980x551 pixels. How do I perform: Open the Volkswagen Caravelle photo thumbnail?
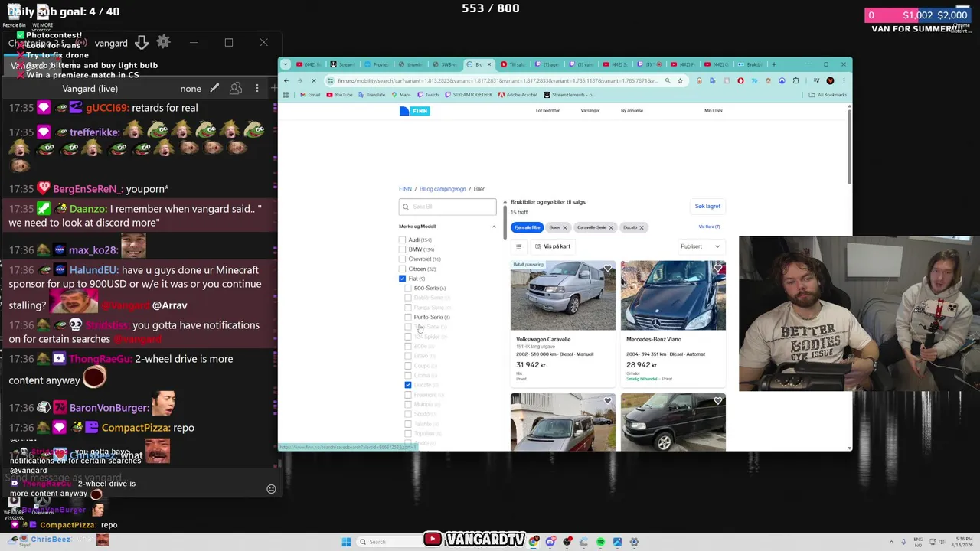point(563,295)
